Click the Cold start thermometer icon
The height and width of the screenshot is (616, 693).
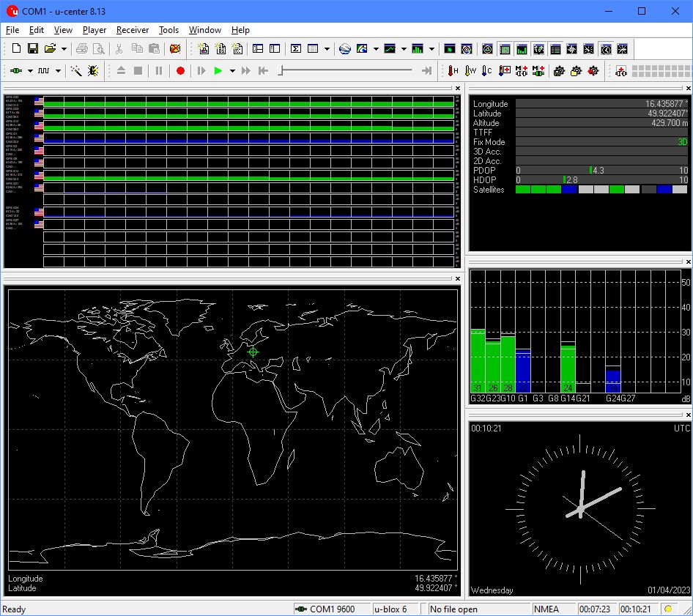(x=487, y=71)
